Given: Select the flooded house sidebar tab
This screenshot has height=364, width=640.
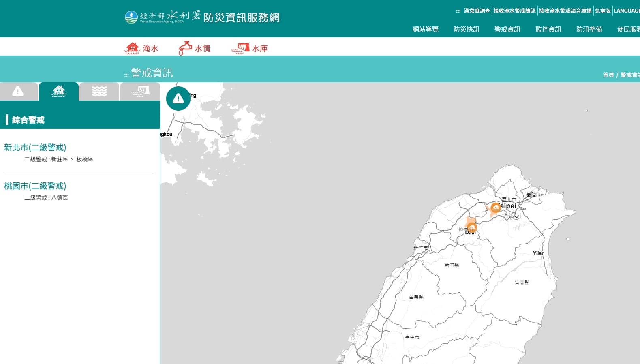Looking at the screenshot, I should click(x=59, y=91).
